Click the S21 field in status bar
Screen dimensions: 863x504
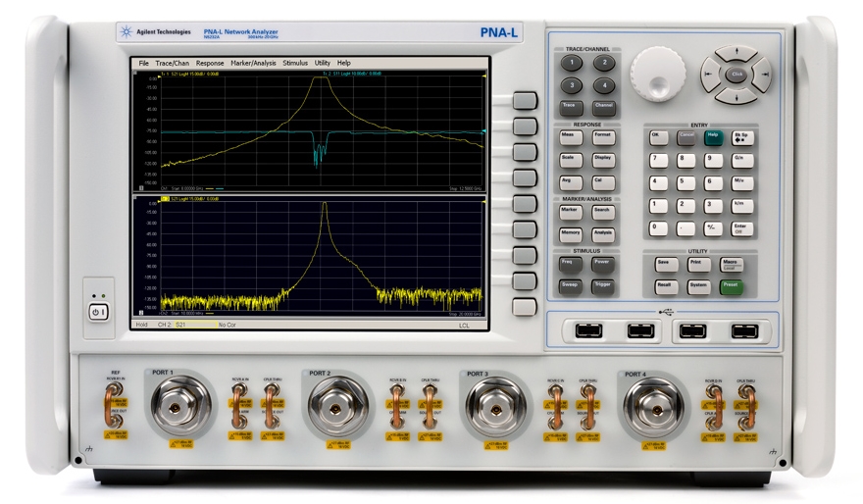point(196,326)
